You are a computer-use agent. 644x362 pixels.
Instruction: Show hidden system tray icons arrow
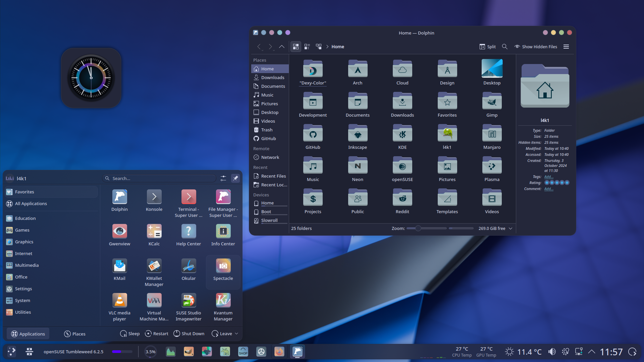click(592, 352)
